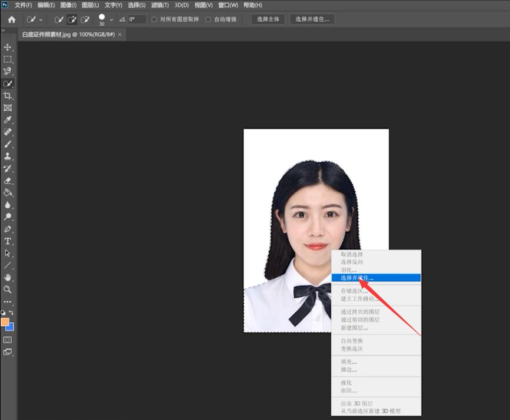
Task: Click 选择主体 button
Action: pyautogui.click(x=268, y=19)
